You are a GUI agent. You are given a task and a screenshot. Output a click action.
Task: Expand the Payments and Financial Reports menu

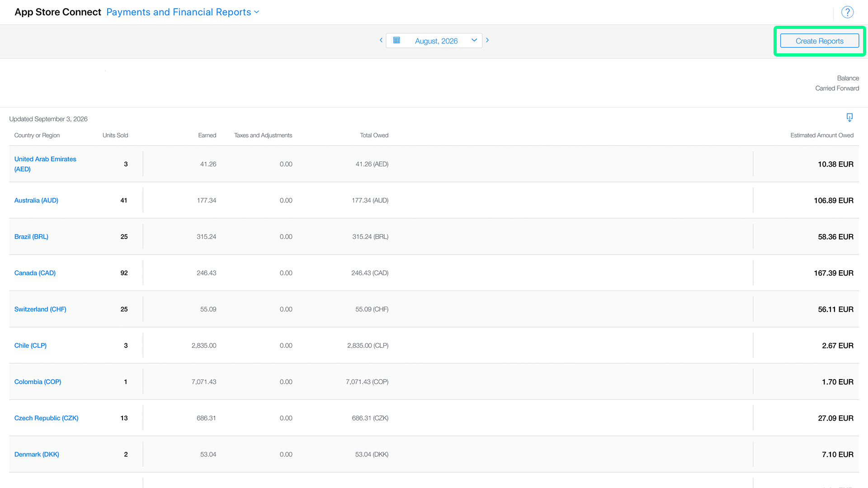pos(183,12)
